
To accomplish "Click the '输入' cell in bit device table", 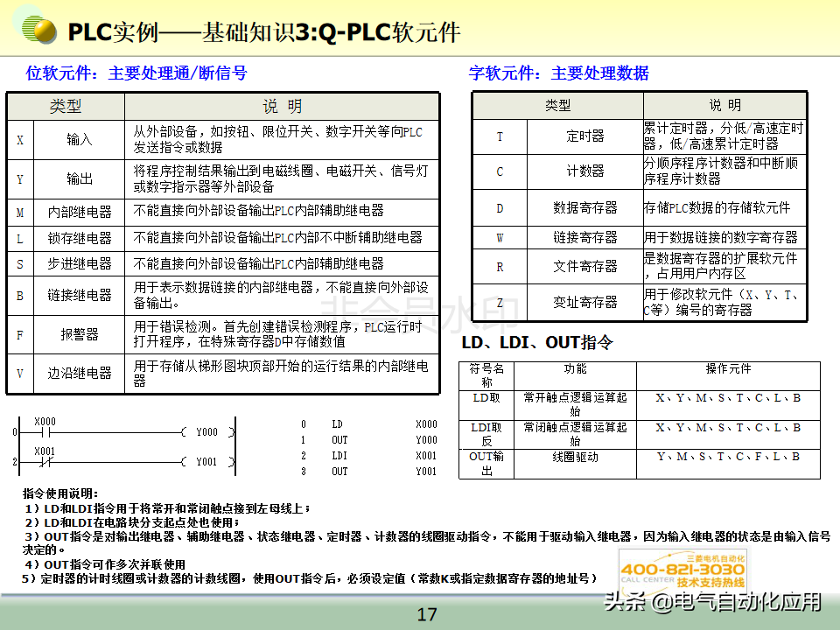I will click(80, 140).
